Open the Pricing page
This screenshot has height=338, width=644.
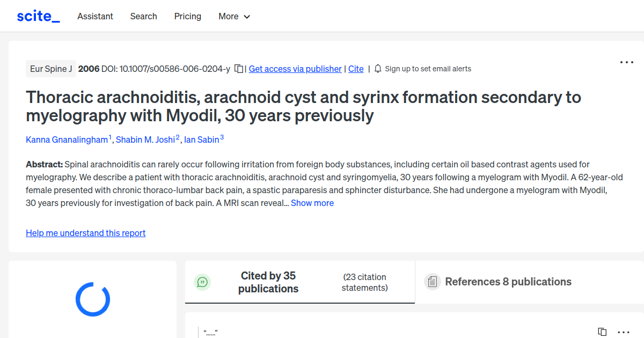188,16
